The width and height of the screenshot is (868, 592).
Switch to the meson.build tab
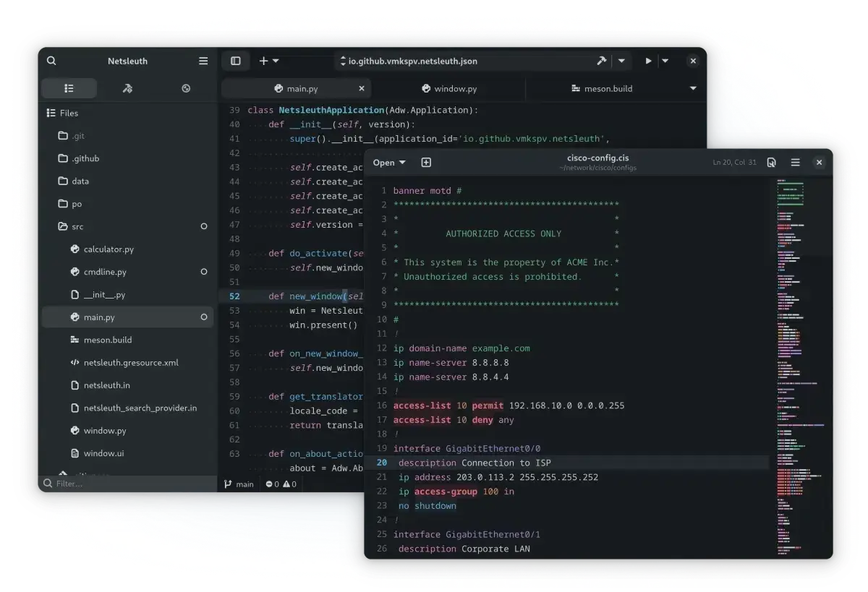[x=602, y=88]
